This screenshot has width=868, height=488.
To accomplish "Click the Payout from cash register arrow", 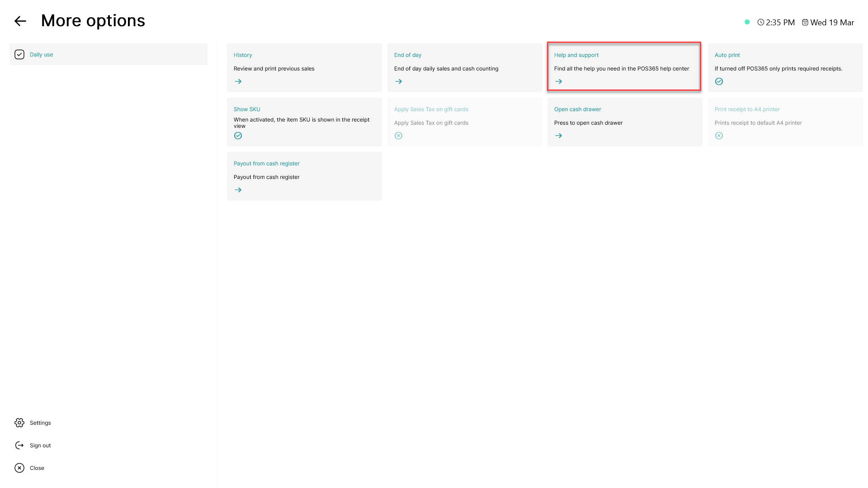I will click(x=238, y=190).
